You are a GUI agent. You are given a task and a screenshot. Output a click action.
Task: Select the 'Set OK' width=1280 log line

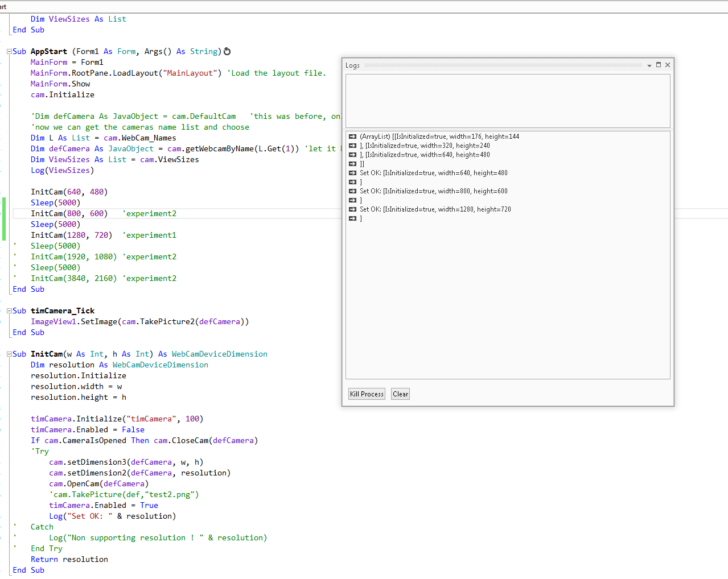pos(435,209)
